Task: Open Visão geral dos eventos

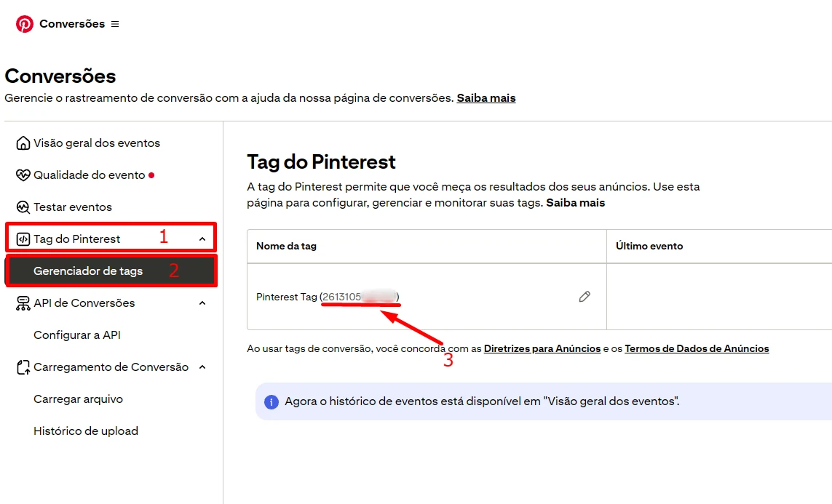Action: 97,143
